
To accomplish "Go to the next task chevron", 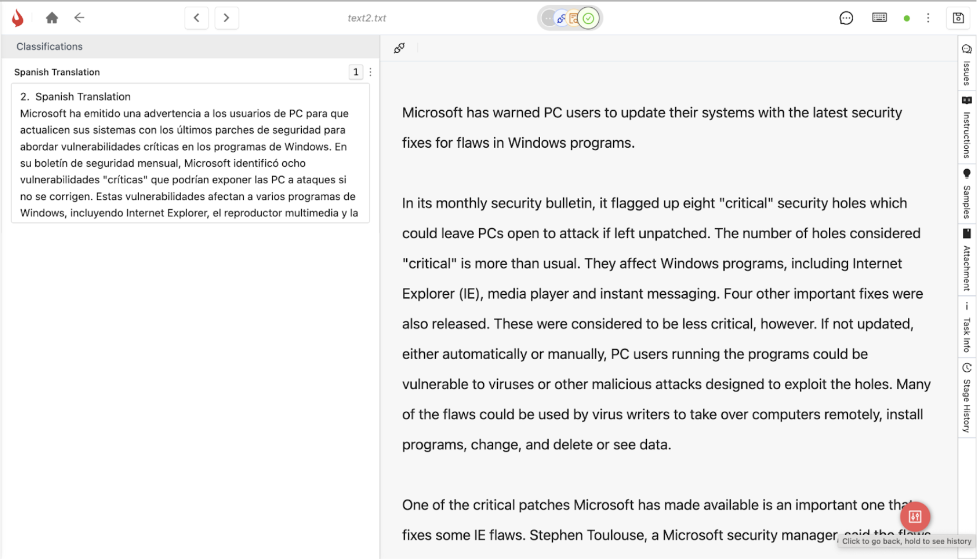I will pos(226,18).
